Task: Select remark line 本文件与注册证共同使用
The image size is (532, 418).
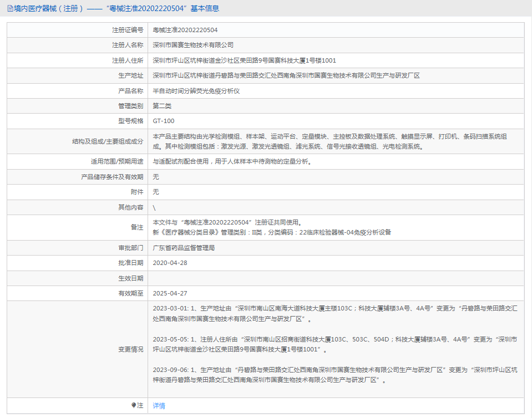Action: coord(227,222)
